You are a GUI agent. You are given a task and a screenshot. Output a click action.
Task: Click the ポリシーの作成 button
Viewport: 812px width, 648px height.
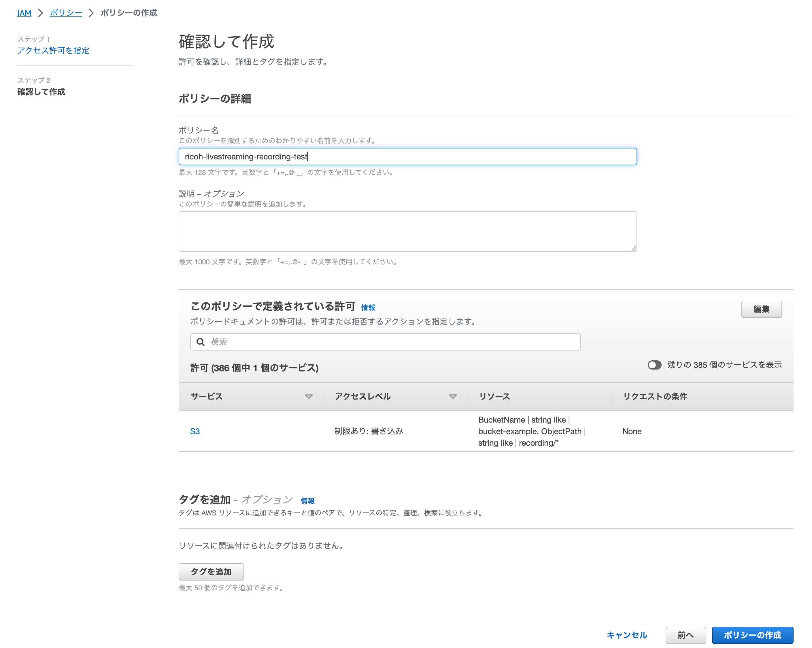pyautogui.click(x=752, y=635)
